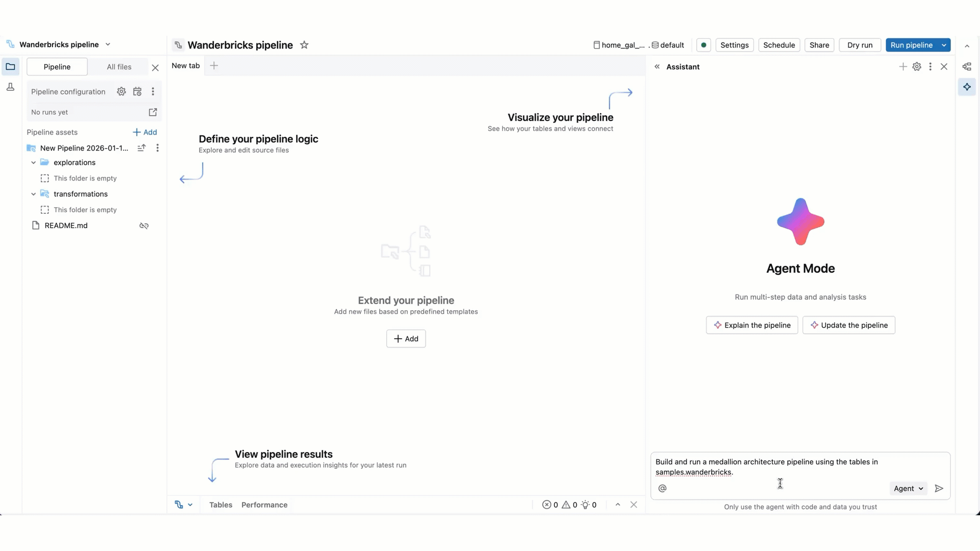
Task: Run a Dry run of the pipeline
Action: 860,45
